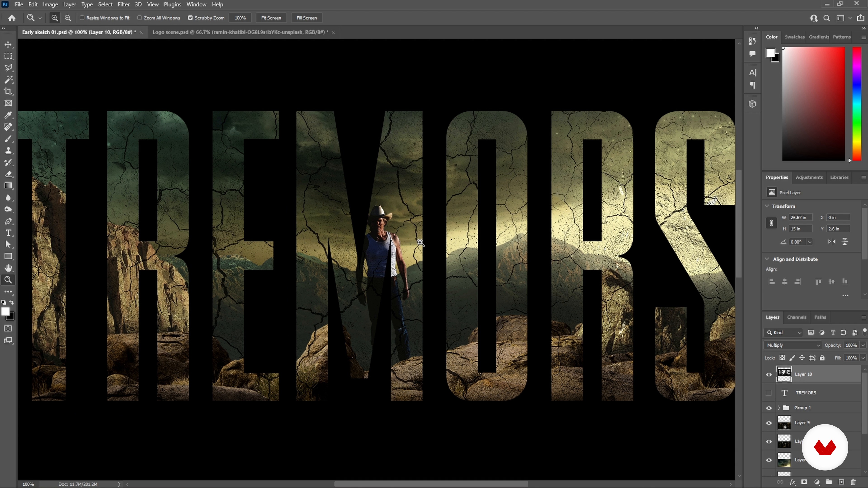Pick a color in the color field
This screenshot has width=868, height=488.
pyautogui.click(x=814, y=104)
